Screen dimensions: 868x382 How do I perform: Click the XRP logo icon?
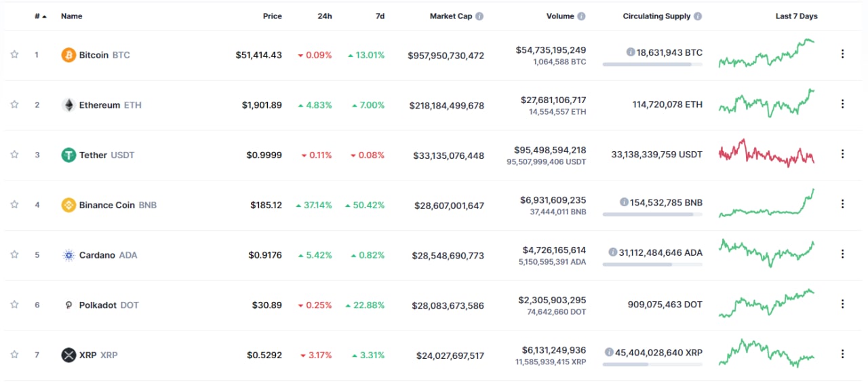68,355
